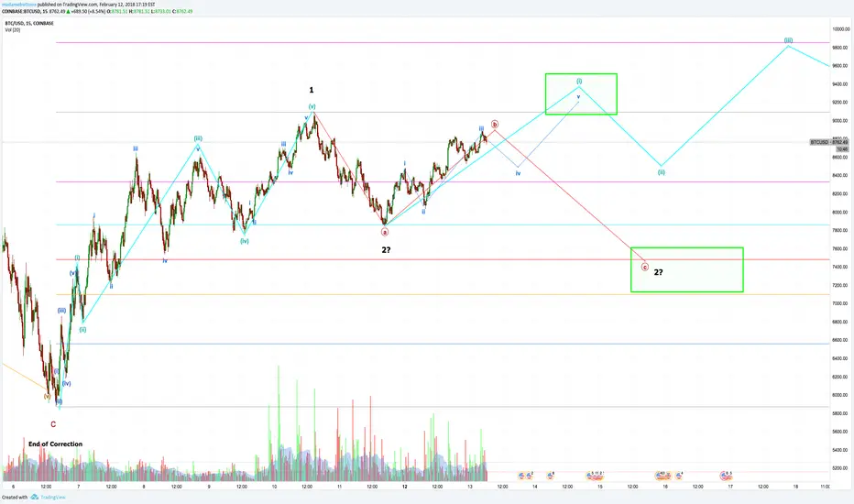
Task: Select lower green rectangle target box
Action: 687,269
